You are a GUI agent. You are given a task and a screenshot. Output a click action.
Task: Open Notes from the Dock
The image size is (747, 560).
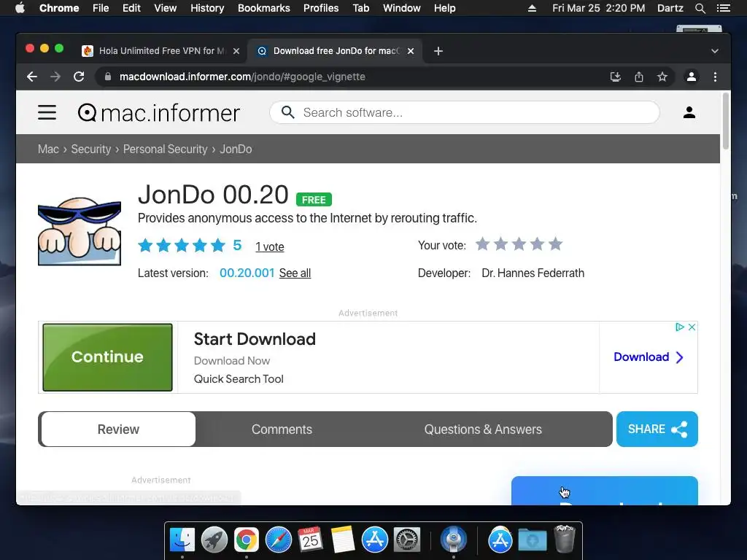click(343, 540)
